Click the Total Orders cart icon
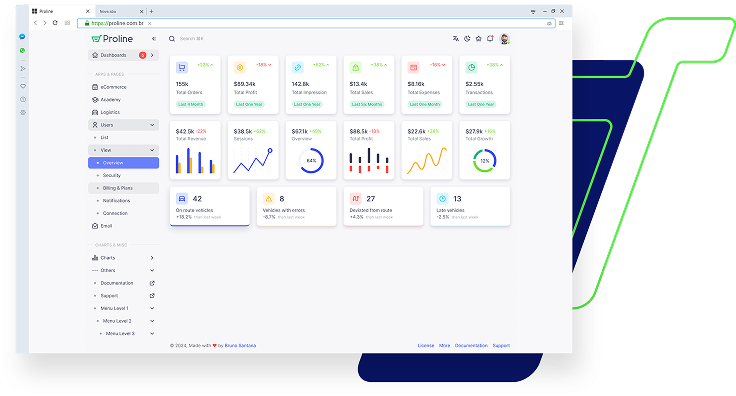 coord(182,68)
